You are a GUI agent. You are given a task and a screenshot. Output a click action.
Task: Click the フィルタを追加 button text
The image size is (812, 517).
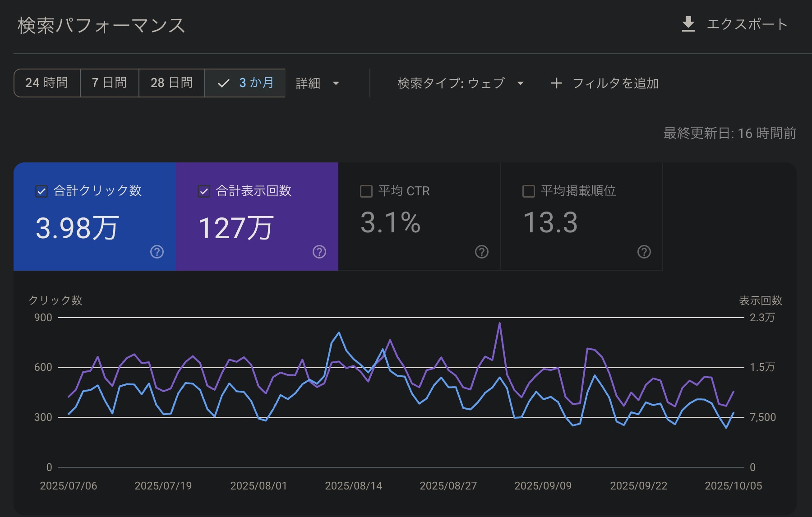(615, 83)
